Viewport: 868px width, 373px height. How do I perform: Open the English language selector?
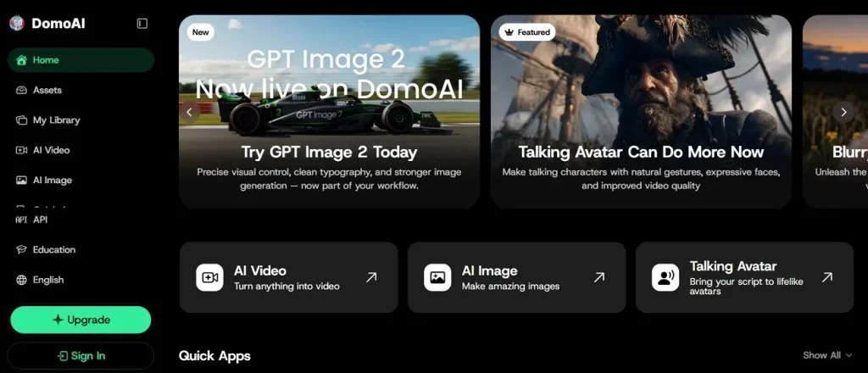point(81,280)
